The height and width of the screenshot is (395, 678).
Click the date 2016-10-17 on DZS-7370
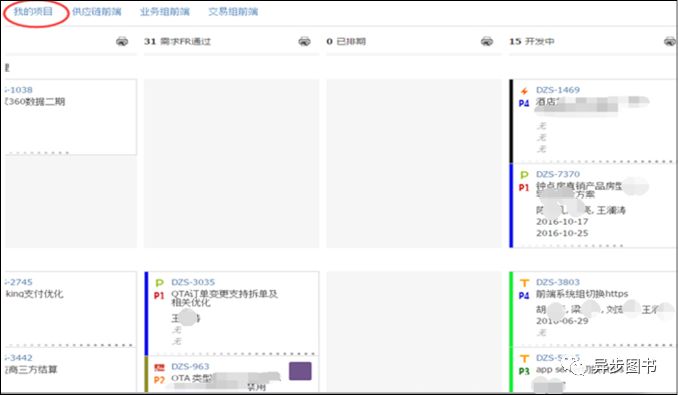[x=562, y=222]
